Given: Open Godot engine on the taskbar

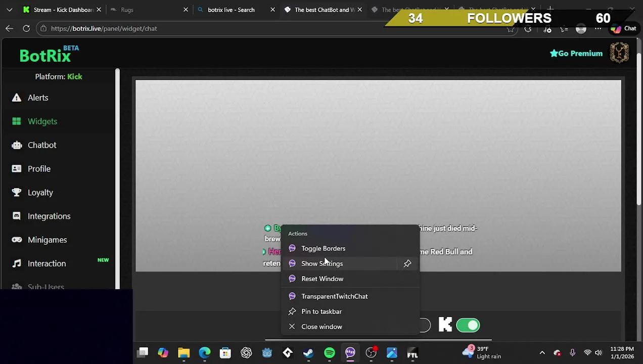Looking at the screenshot, I should tap(267, 353).
